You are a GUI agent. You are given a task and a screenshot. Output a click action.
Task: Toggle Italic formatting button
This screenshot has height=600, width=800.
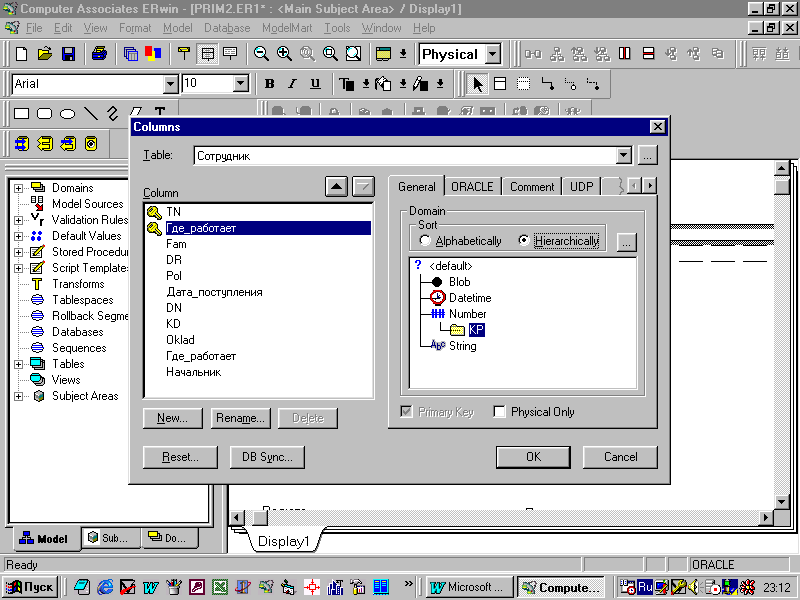pos(292,84)
